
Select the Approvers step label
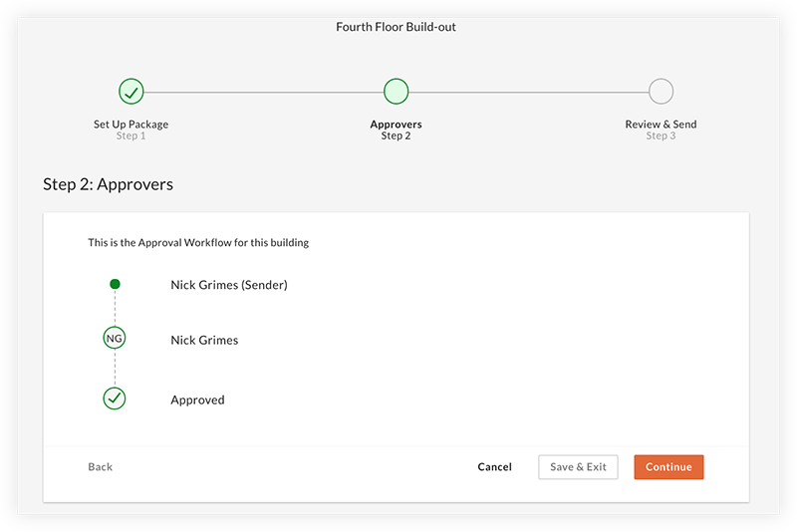[x=396, y=125]
